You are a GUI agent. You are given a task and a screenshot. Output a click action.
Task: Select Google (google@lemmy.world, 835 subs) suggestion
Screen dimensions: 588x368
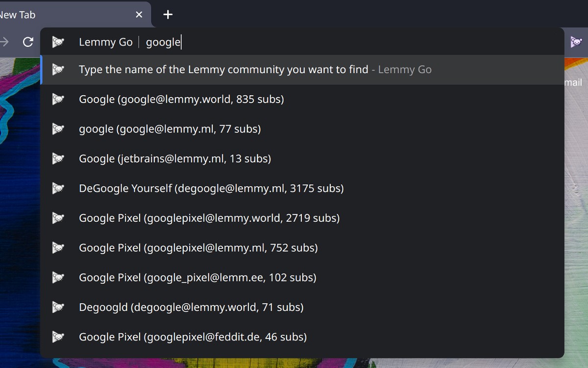[181, 99]
